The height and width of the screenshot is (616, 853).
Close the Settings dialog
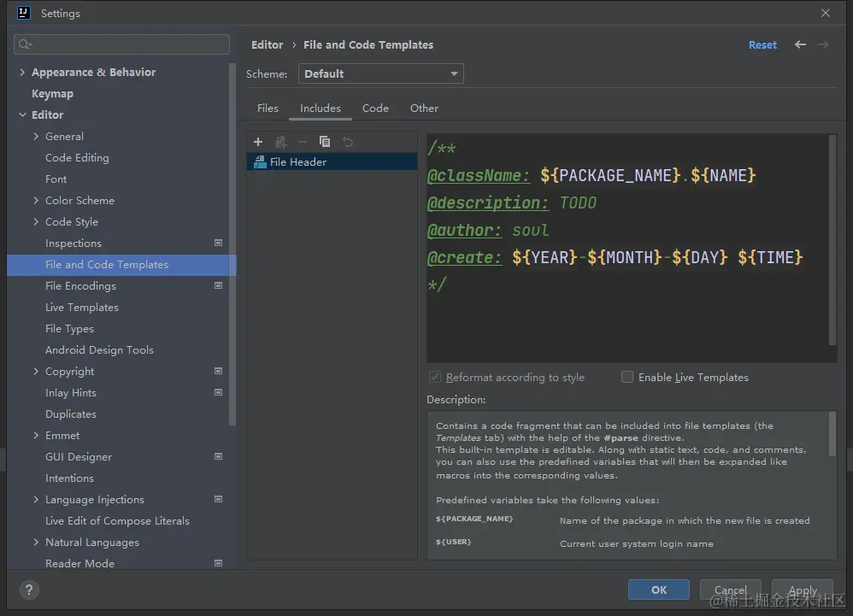pyautogui.click(x=826, y=13)
